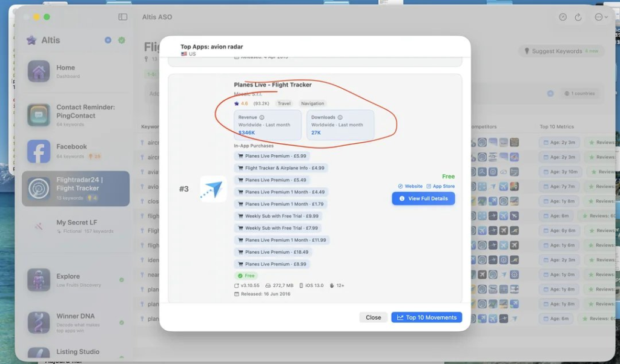Image resolution: width=620 pixels, height=364 pixels.
Task: Open the Website link for Planes Live
Action: pos(410,186)
